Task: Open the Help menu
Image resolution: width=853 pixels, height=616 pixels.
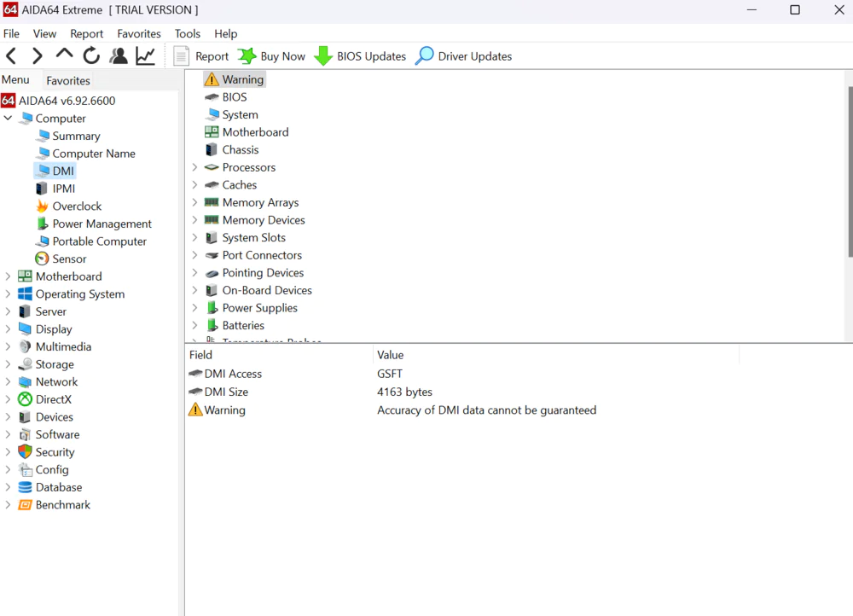Action: [x=226, y=34]
